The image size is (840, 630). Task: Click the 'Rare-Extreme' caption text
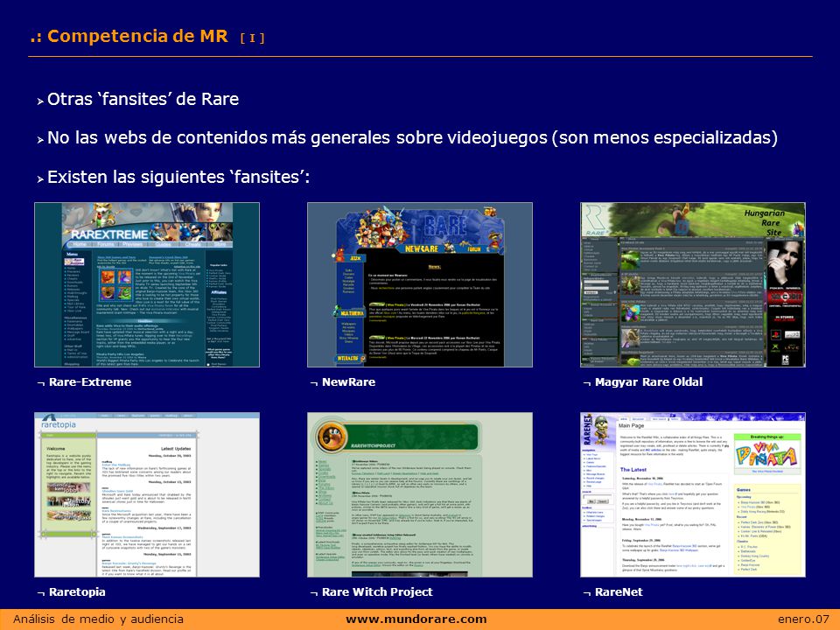tap(90, 382)
